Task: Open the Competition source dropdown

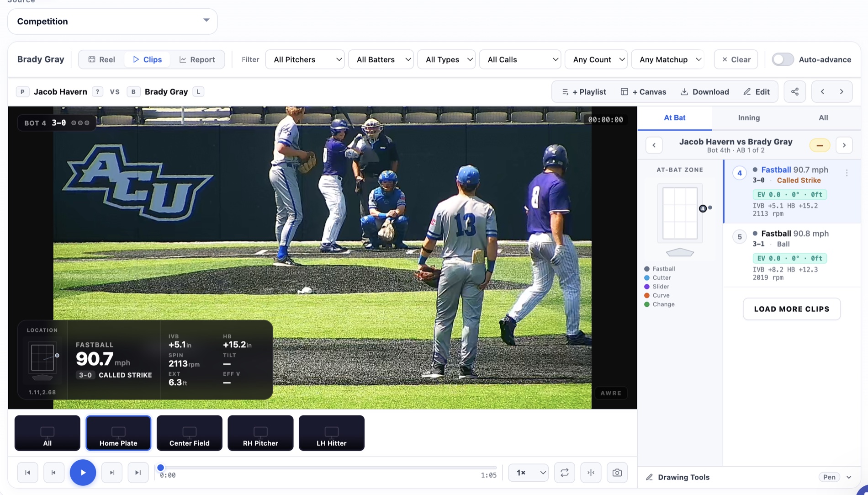Action: (112, 21)
